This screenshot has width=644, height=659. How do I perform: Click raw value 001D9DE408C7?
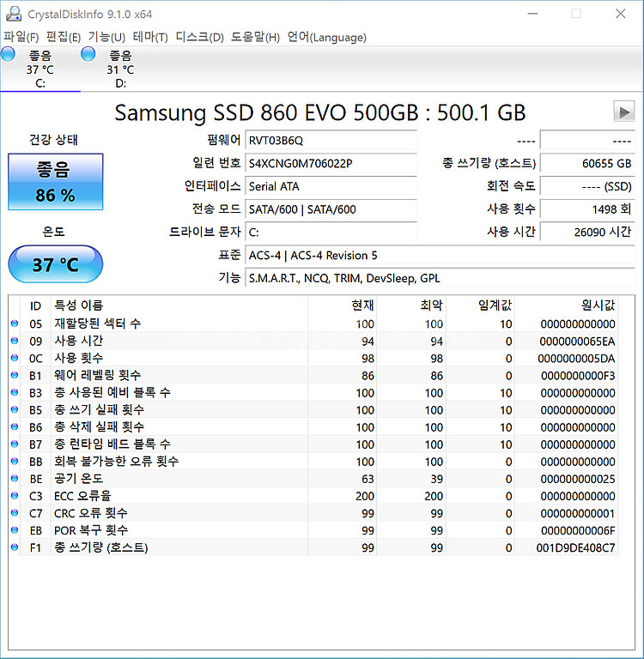(x=575, y=547)
